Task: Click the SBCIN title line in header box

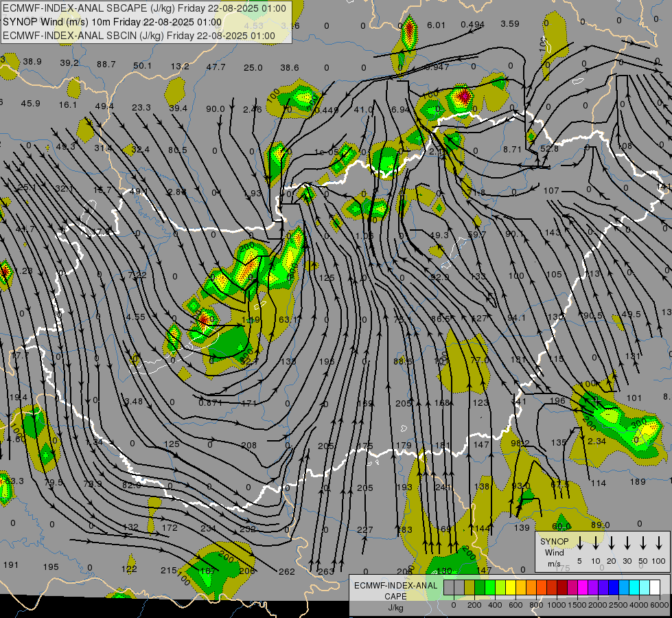Action: (x=139, y=36)
